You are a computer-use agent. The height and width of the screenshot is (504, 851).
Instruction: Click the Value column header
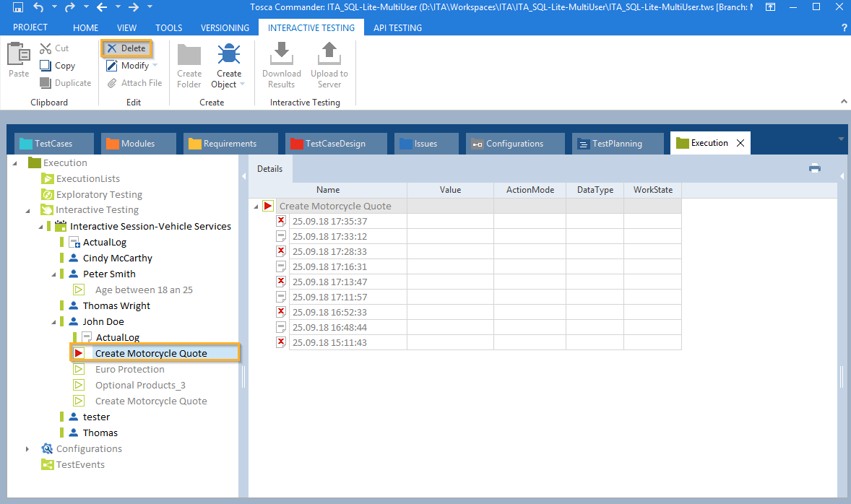(x=450, y=190)
